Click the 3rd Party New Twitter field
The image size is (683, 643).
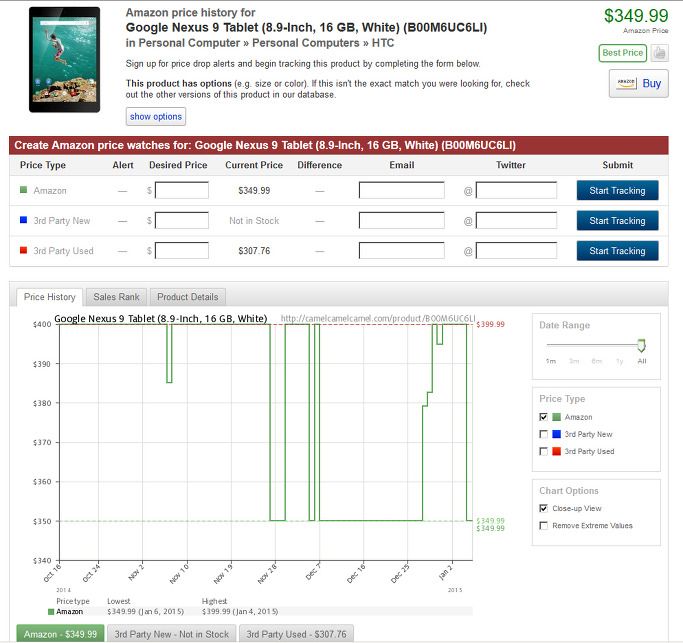click(x=516, y=220)
